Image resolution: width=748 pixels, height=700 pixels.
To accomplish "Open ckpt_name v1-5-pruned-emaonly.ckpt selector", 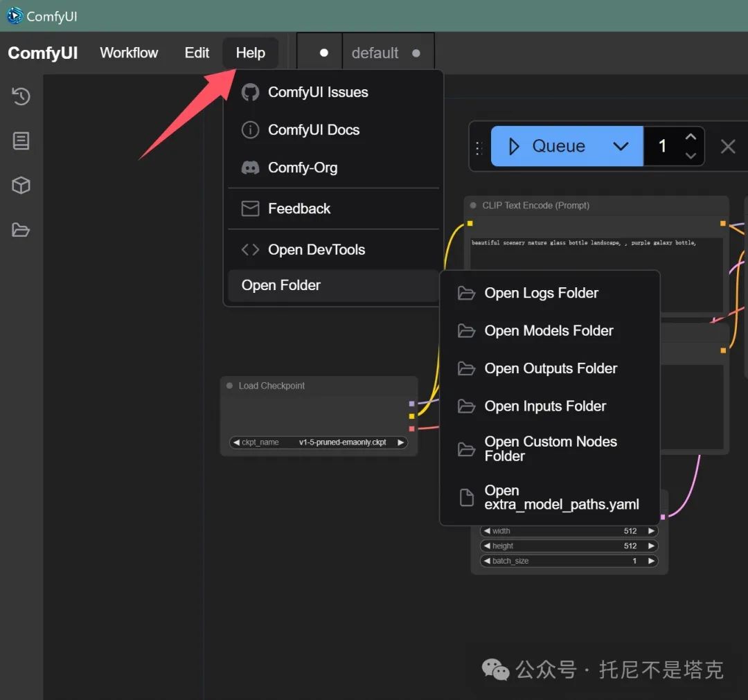I will (x=318, y=442).
